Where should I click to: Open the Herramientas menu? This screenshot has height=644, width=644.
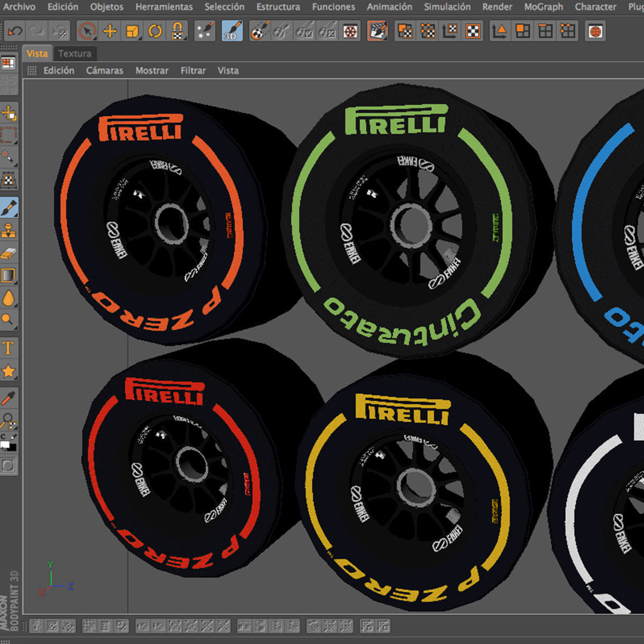164,7
